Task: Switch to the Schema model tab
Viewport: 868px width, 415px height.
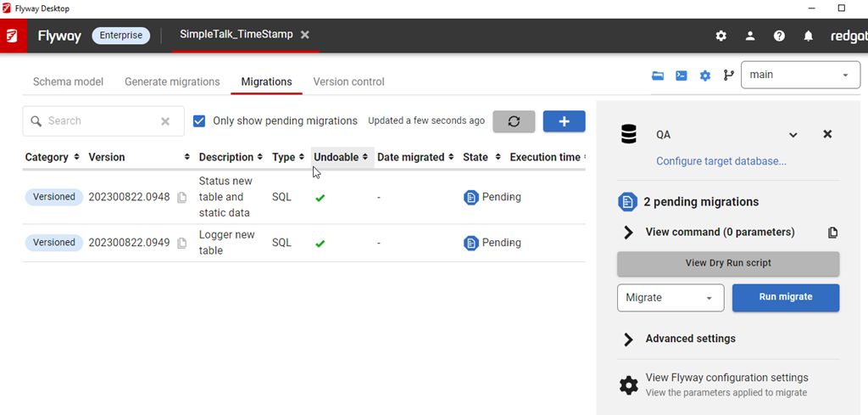Action: click(68, 82)
